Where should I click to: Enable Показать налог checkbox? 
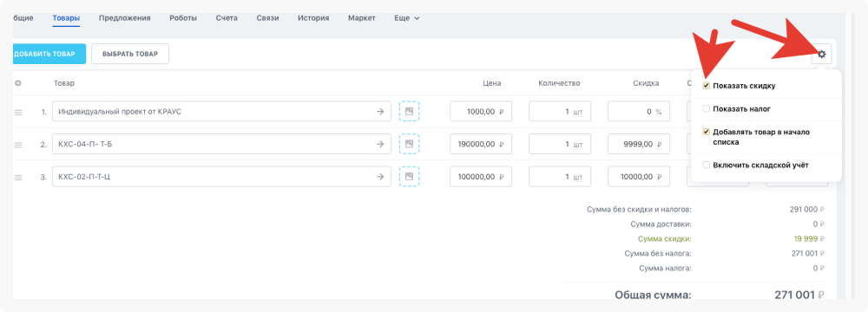click(x=706, y=109)
